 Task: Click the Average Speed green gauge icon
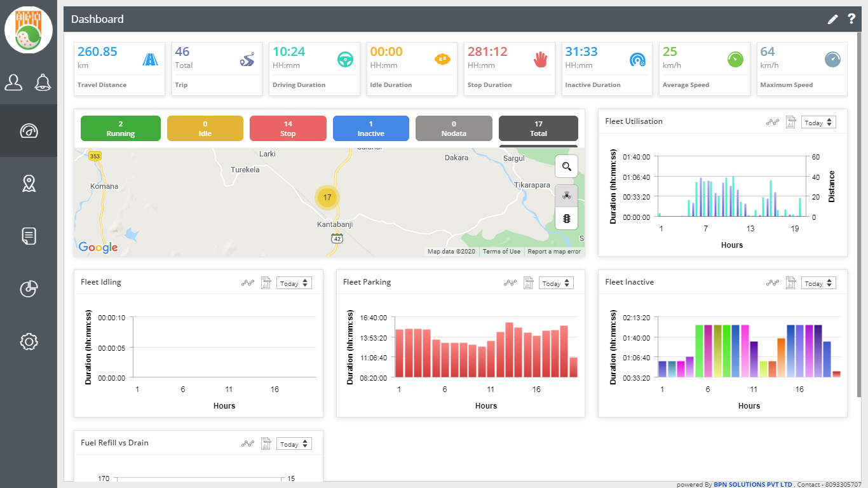[735, 60]
